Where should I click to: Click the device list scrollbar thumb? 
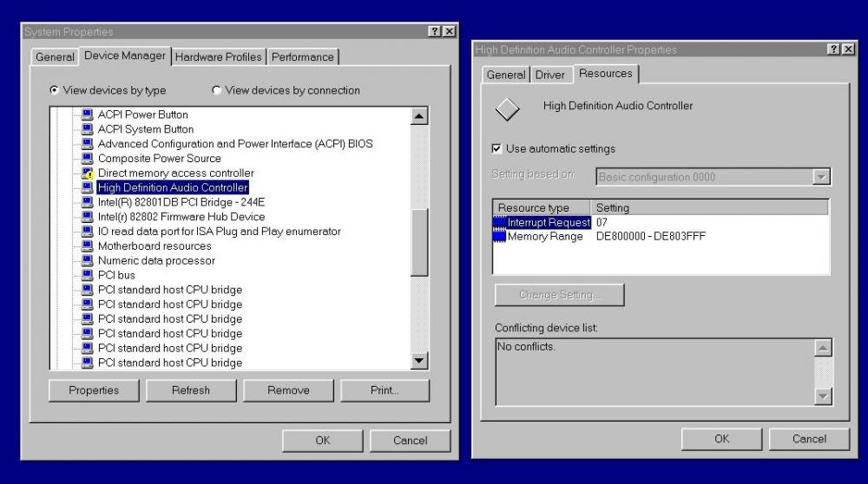click(x=419, y=242)
